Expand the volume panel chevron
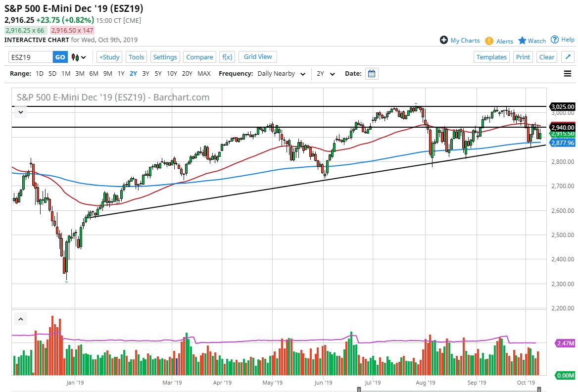Screen dimensions: 578x392 [x=20, y=319]
